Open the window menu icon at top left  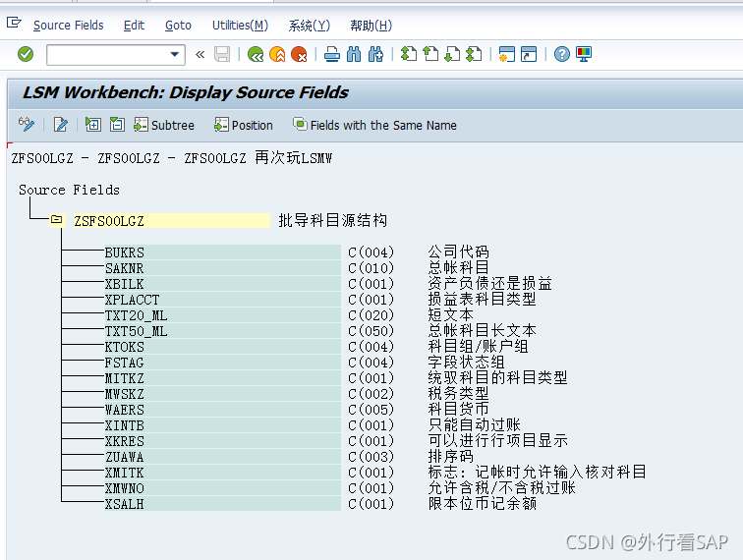(14, 23)
